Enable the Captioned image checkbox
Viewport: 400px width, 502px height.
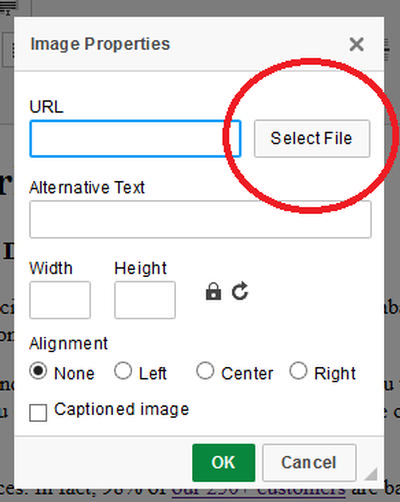[x=38, y=413]
